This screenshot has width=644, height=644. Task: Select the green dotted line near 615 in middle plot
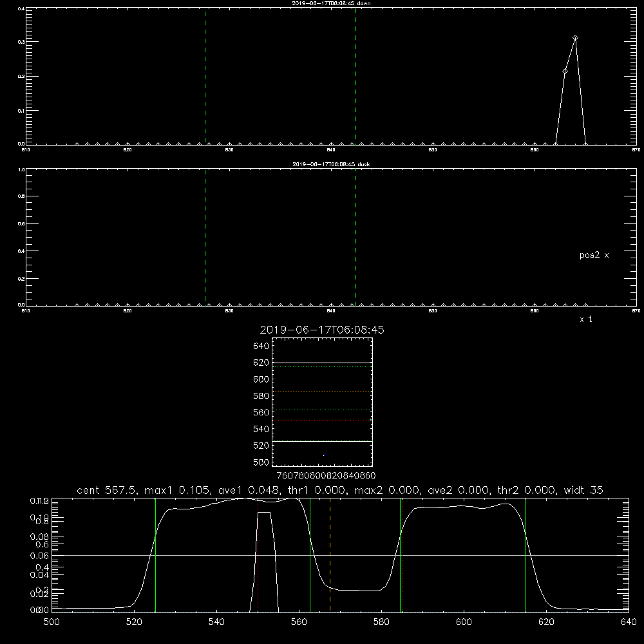point(322,367)
